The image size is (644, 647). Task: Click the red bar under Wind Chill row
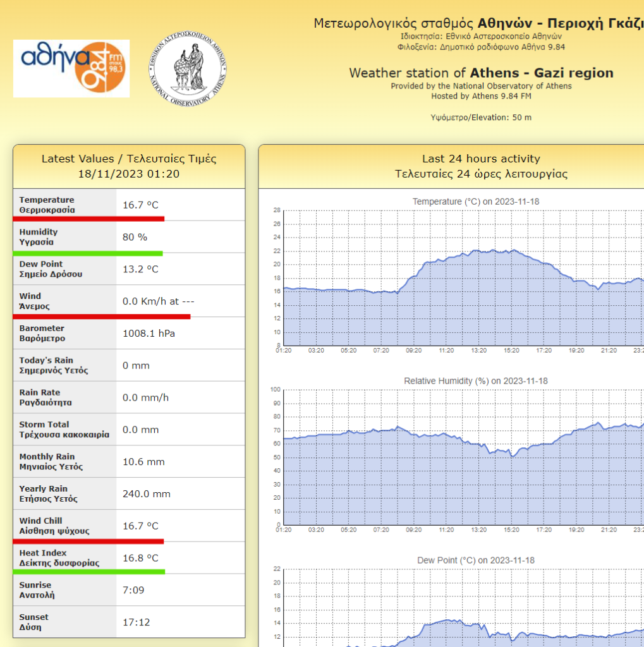pyautogui.click(x=88, y=541)
